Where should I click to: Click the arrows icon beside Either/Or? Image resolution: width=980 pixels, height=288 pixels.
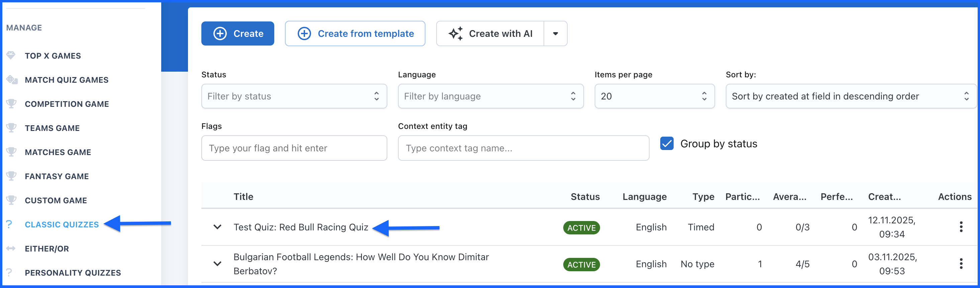[x=11, y=248]
